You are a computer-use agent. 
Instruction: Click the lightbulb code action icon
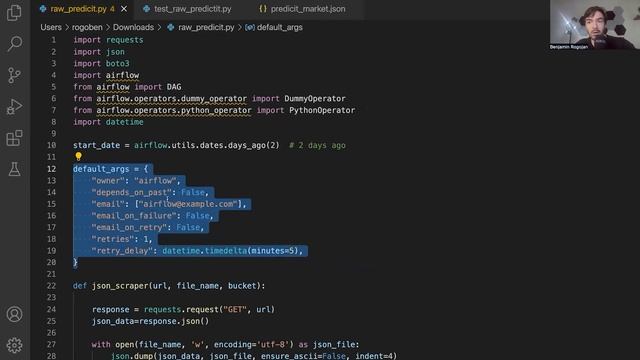(78, 156)
